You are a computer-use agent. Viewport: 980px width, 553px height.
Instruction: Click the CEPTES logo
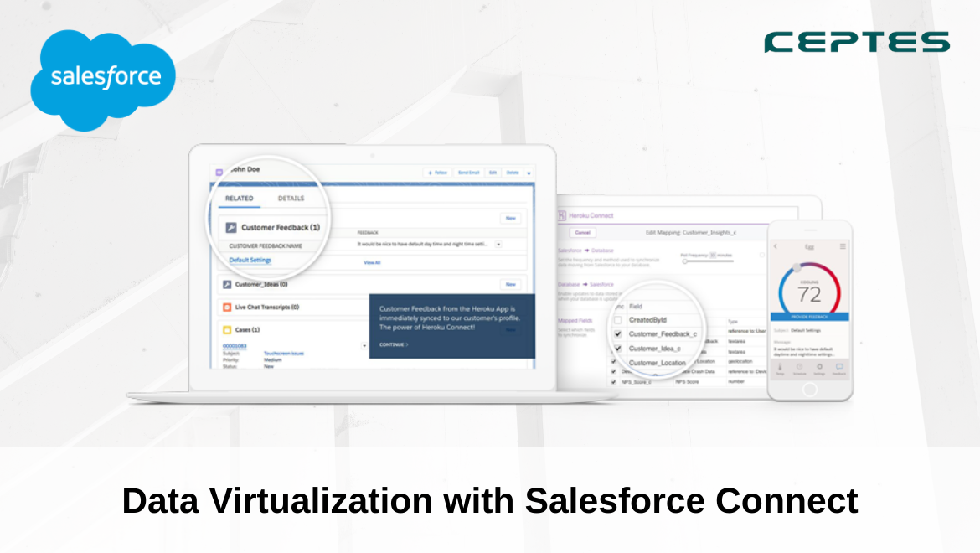click(857, 43)
